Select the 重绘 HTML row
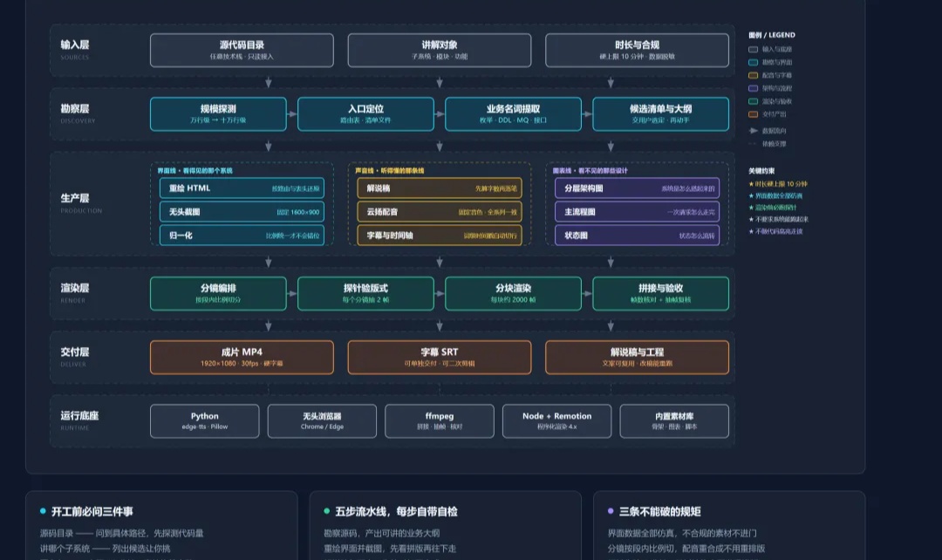942x560 pixels. click(x=242, y=188)
